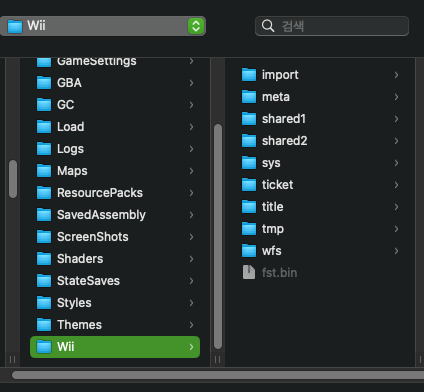Click the wfs folder icon
424x392 pixels.
[249, 251]
